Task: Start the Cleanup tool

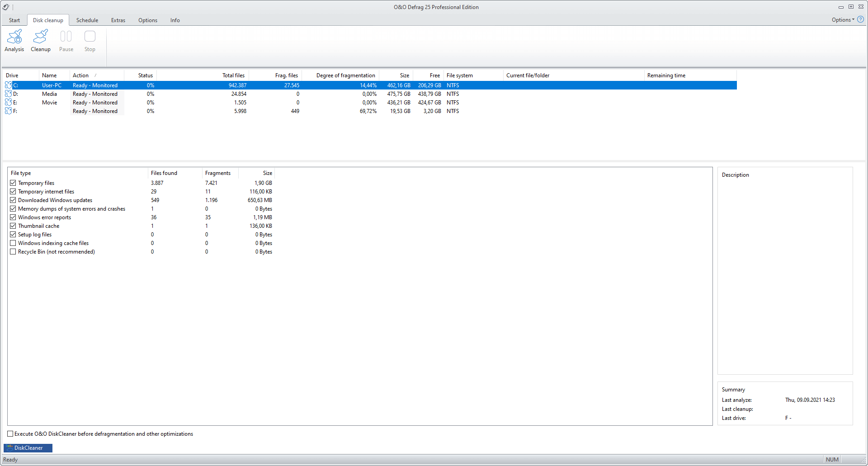Action: point(41,41)
